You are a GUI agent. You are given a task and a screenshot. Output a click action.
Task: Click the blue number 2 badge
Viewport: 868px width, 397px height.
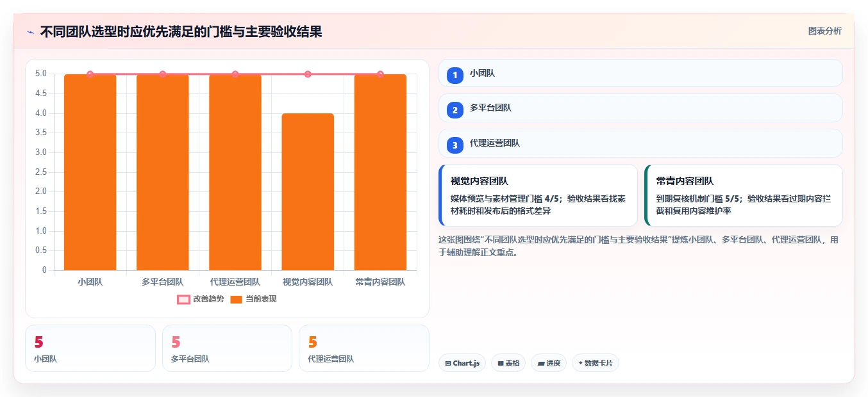pyautogui.click(x=455, y=110)
